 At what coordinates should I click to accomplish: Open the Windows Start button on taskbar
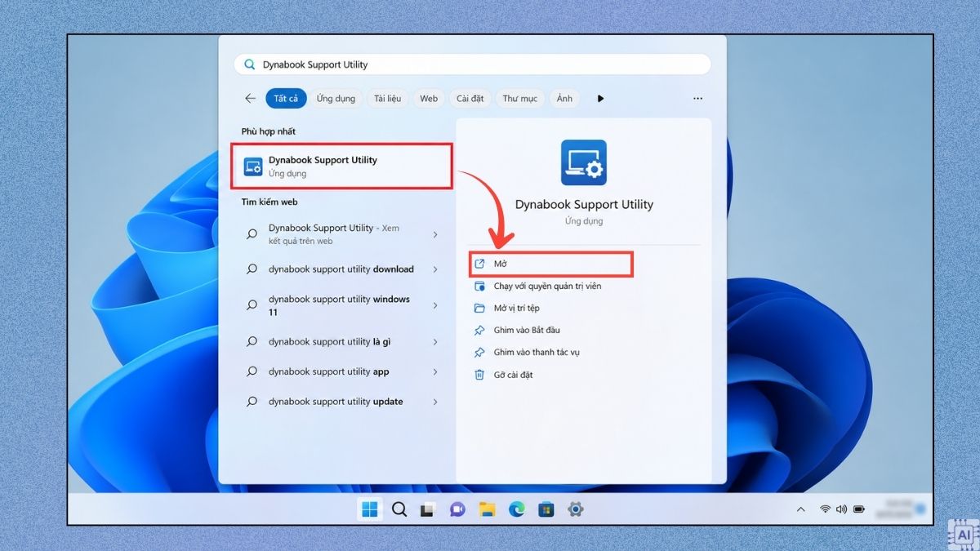[x=370, y=509]
